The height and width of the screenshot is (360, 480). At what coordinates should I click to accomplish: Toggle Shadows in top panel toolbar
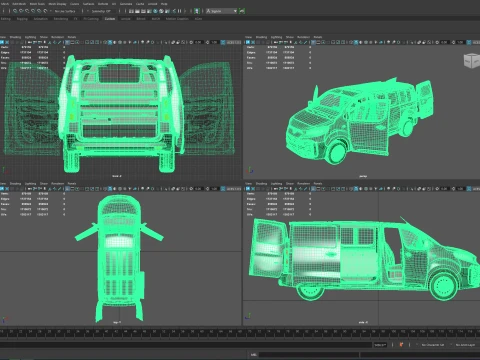coord(135,189)
